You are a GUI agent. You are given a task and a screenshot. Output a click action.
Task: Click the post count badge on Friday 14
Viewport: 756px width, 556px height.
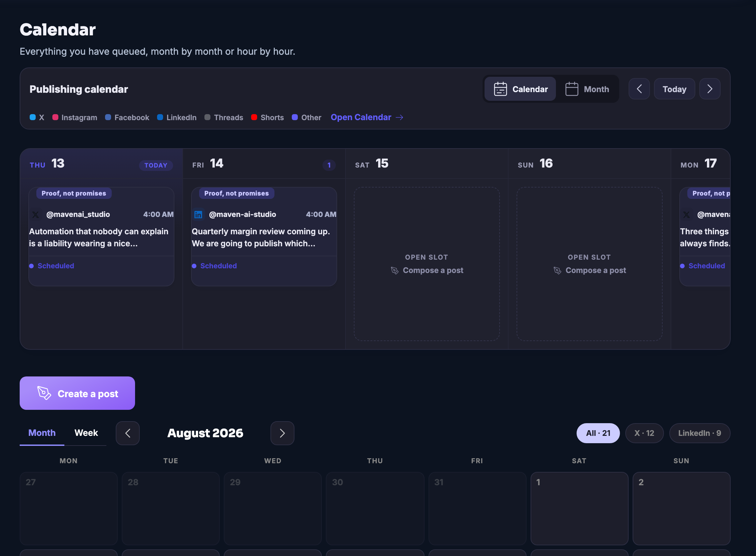click(x=329, y=165)
